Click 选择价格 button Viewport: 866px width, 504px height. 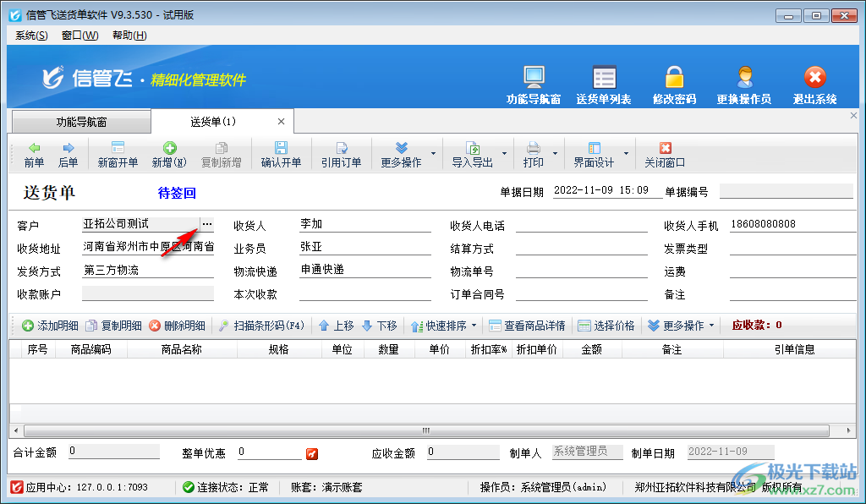click(606, 326)
